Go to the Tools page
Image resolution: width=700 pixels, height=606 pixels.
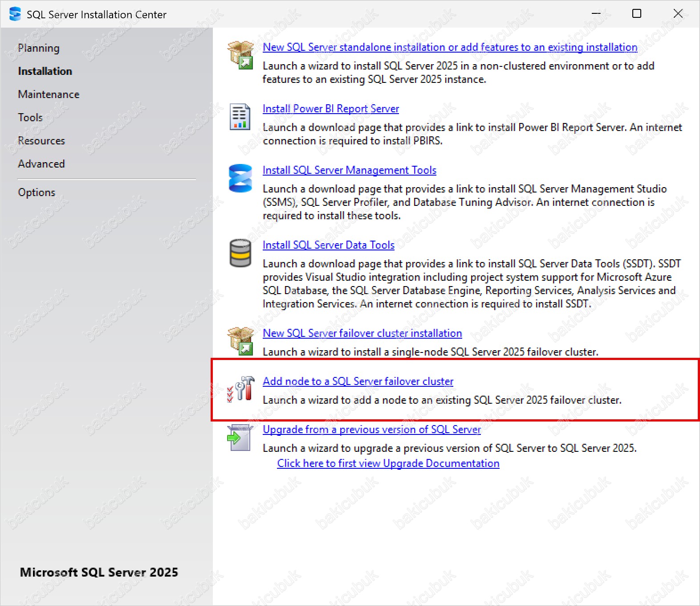[x=30, y=118]
